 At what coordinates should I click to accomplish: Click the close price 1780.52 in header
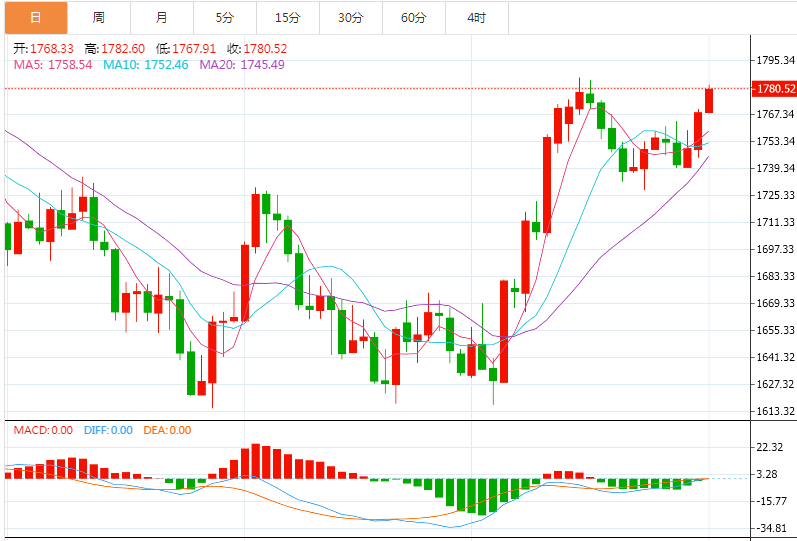click(x=265, y=49)
